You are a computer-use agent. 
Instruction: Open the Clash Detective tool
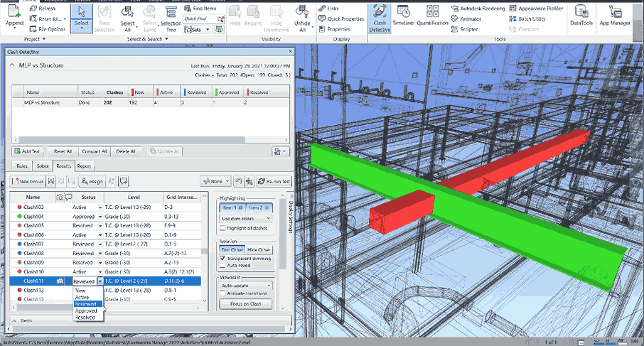[x=380, y=17]
